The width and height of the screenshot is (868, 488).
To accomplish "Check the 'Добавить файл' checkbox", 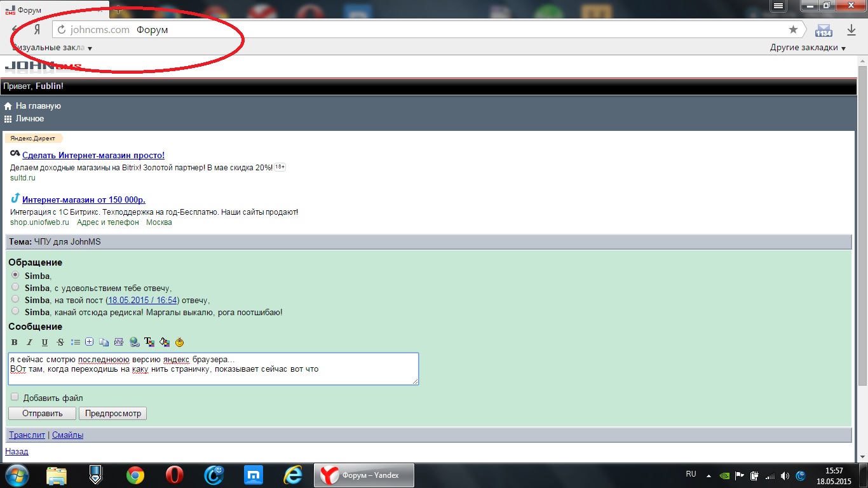I will click(15, 397).
